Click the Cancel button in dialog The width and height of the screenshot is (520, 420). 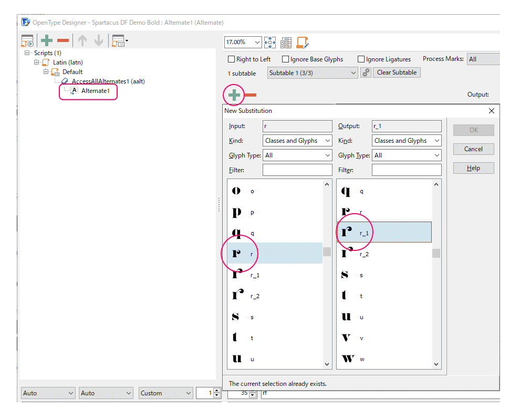coord(473,149)
